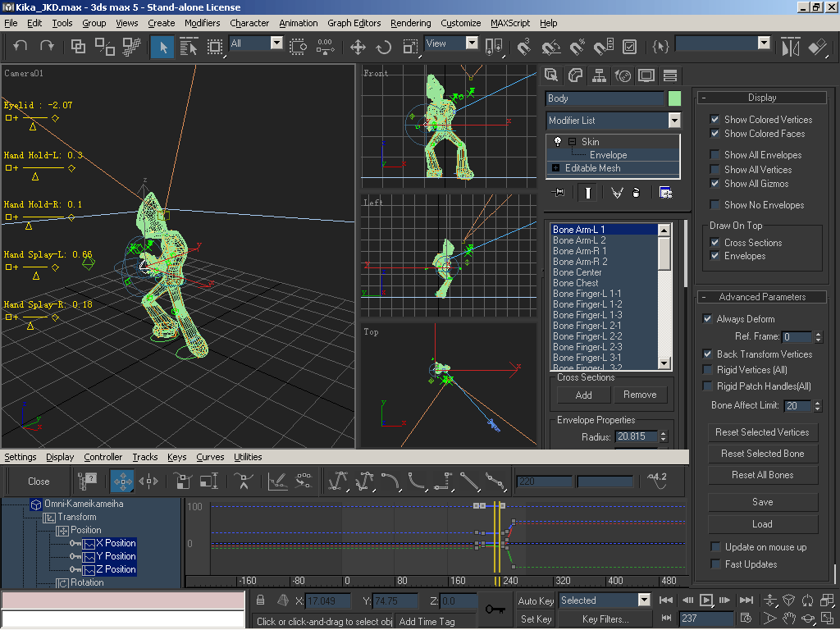This screenshot has width=840, height=630.
Task: Open the Character menu
Action: [249, 23]
